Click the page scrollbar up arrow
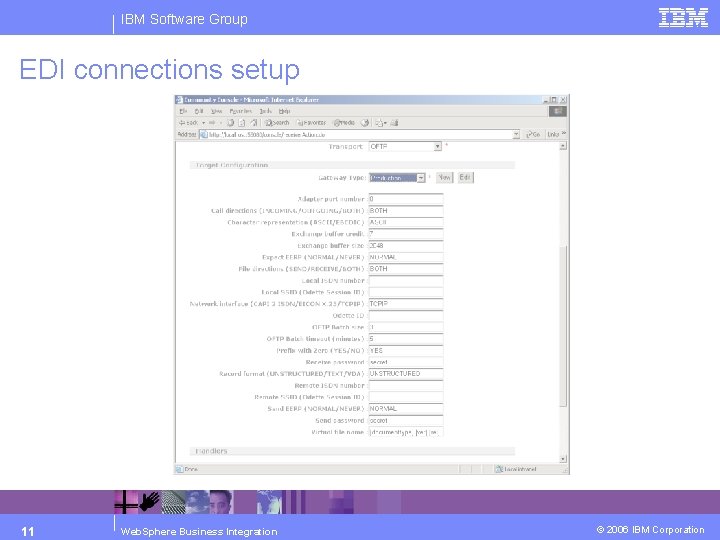 (x=563, y=146)
